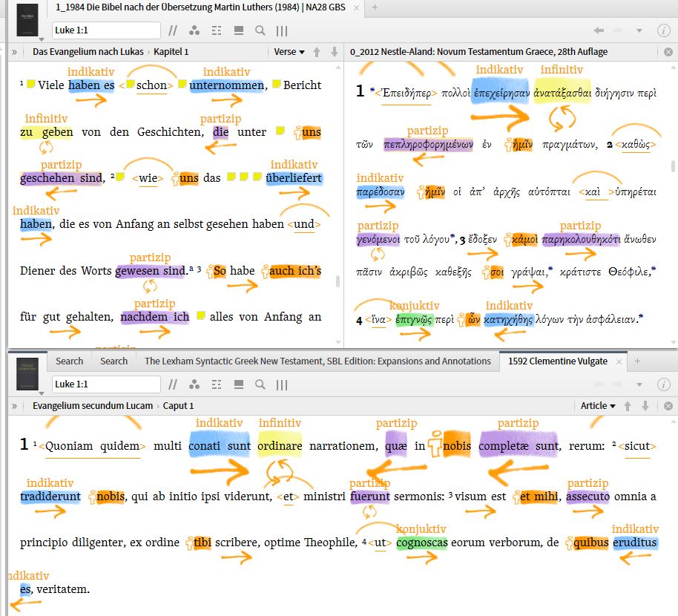This screenshot has height=616, width=678.
Task: Click the Luther Bible book cover icon
Action: pyautogui.click(x=27, y=20)
